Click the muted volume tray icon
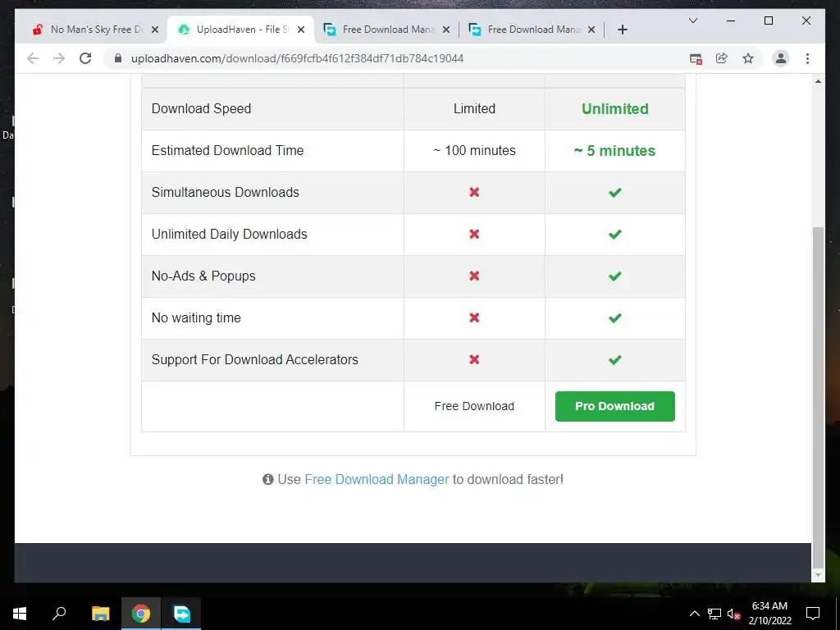The image size is (840, 630). (x=734, y=614)
